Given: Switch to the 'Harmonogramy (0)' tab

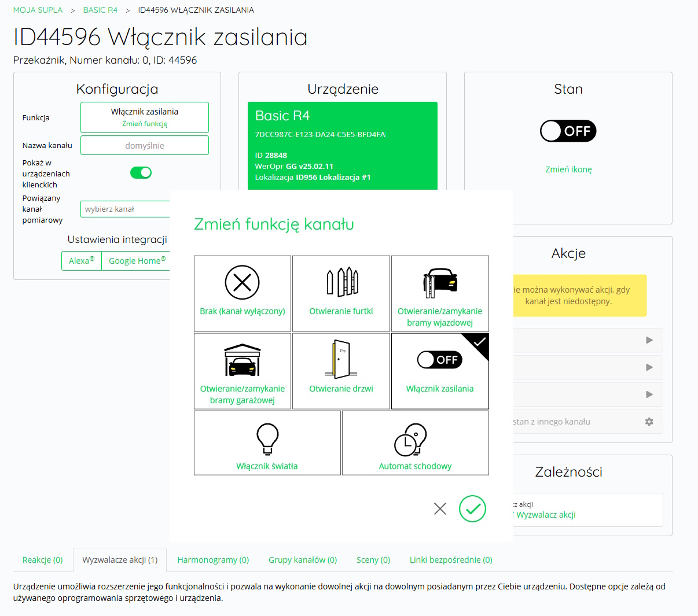Looking at the screenshot, I should pyautogui.click(x=213, y=560).
